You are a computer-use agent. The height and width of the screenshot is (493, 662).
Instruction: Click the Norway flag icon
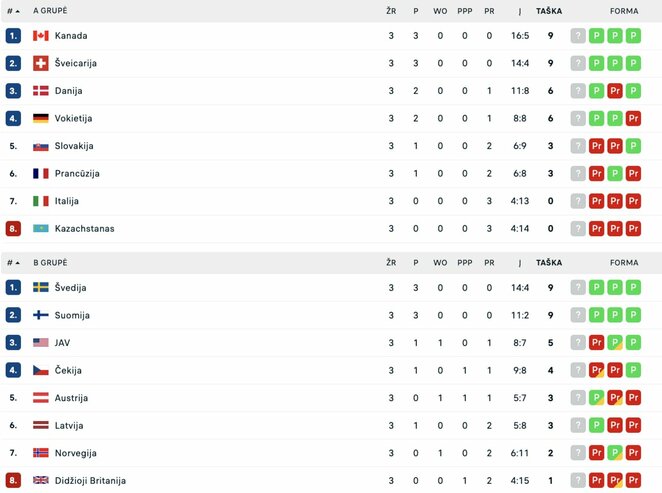[40, 453]
